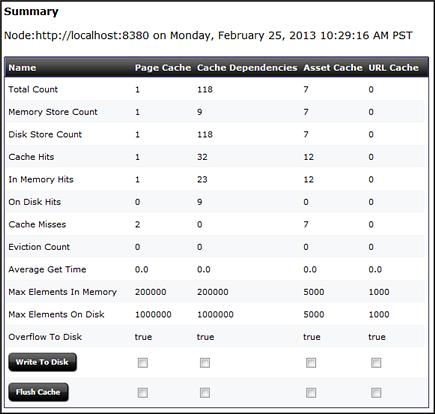435x414 pixels.
Task: Check Flush Cache for Cache Dependencies
Action: (205, 393)
